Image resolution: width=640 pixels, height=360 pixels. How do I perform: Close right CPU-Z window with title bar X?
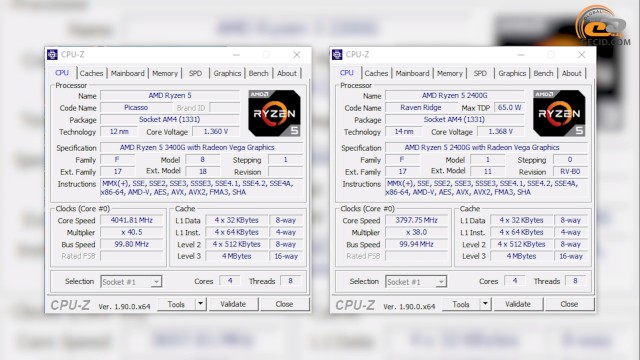[582, 55]
